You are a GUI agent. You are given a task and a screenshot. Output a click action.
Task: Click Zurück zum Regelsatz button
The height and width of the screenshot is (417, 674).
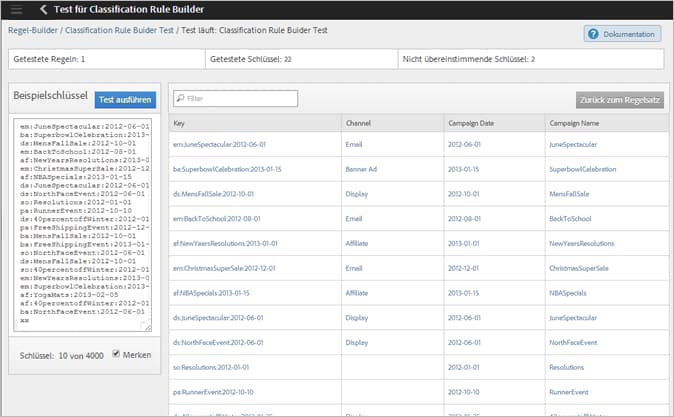[619, 100]
